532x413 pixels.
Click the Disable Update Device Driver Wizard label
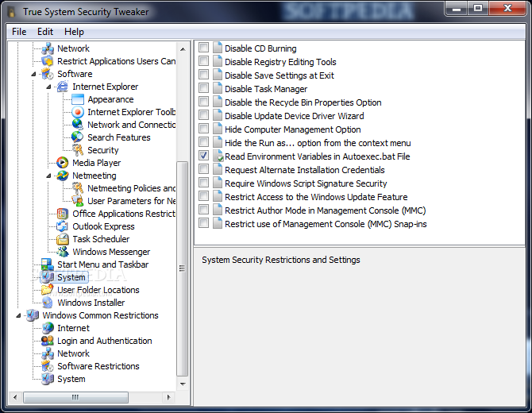294,116
